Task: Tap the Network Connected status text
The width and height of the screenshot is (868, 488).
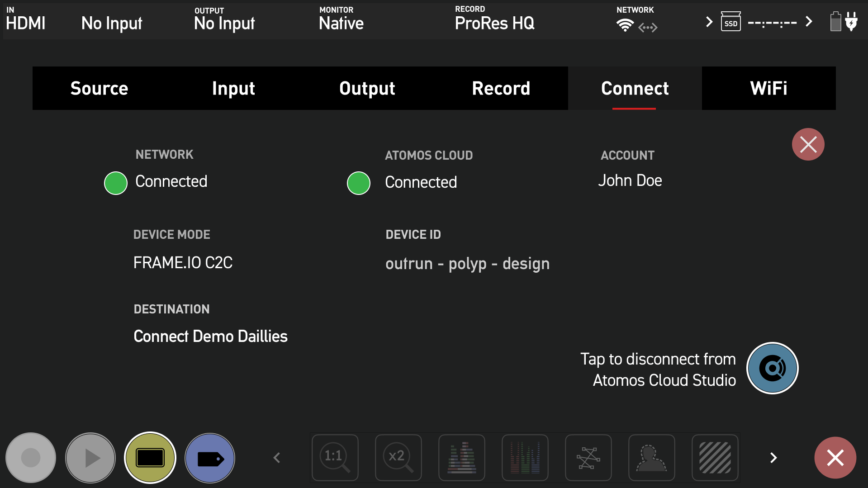Action: 171,181
